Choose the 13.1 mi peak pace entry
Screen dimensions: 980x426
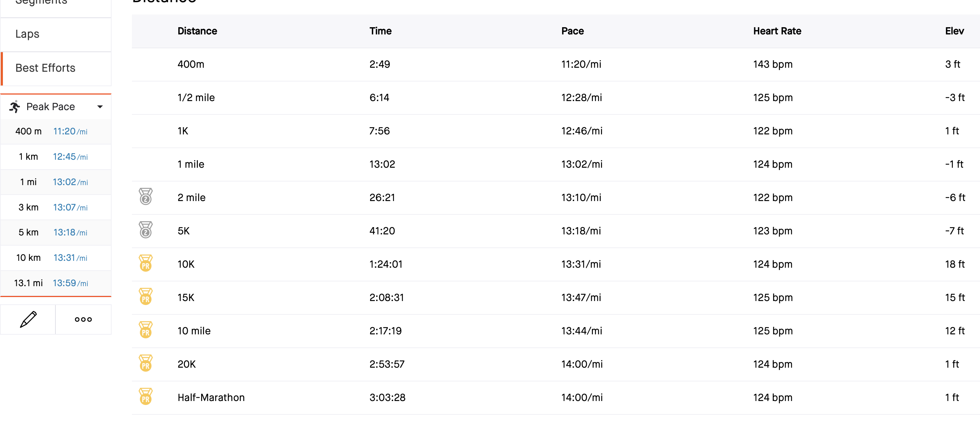(x=56, y=283)
